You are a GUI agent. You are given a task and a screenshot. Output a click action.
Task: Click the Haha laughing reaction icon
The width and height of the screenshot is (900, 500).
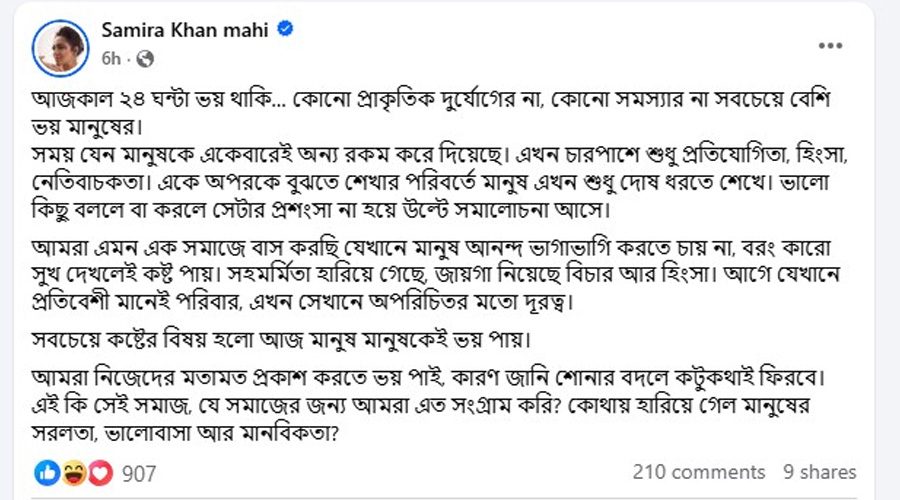click(x=74, y=473)
